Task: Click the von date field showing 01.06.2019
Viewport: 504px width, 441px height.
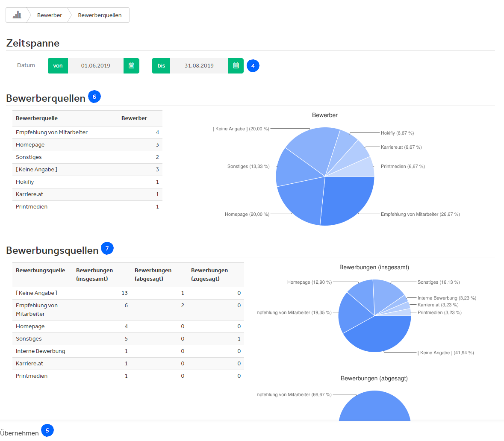Action: 95,65
